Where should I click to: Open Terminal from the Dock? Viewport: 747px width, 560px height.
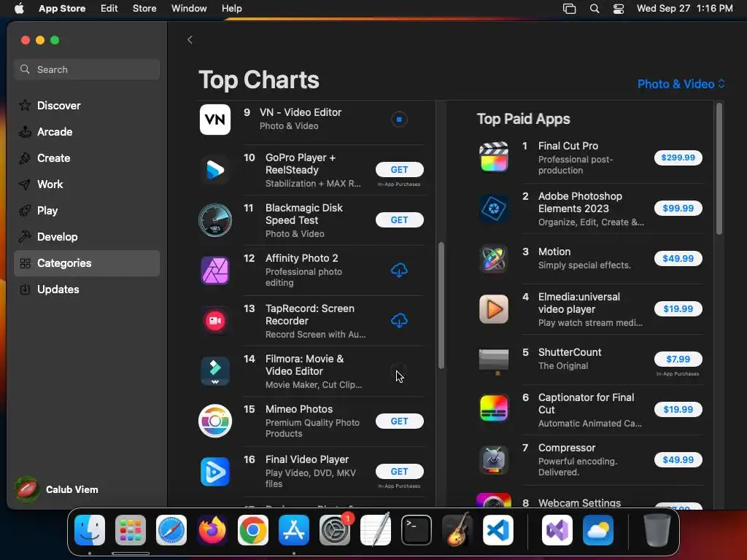(x=417, y=530)
